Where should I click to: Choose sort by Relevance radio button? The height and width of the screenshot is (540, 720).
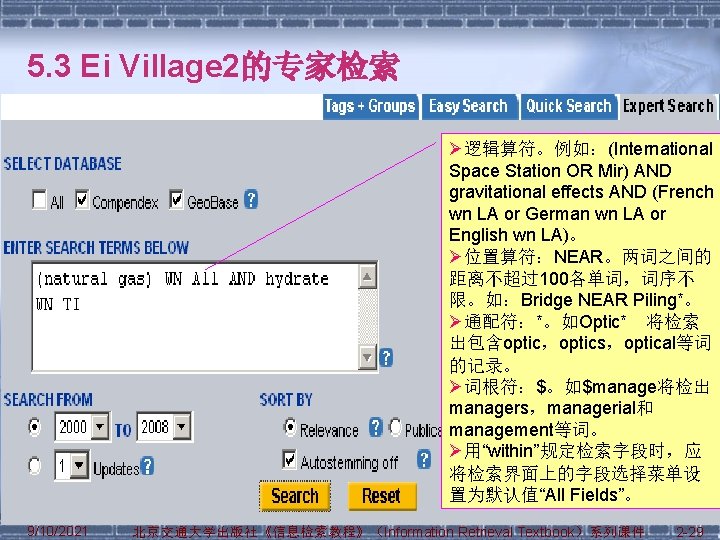tap(290, 427)
